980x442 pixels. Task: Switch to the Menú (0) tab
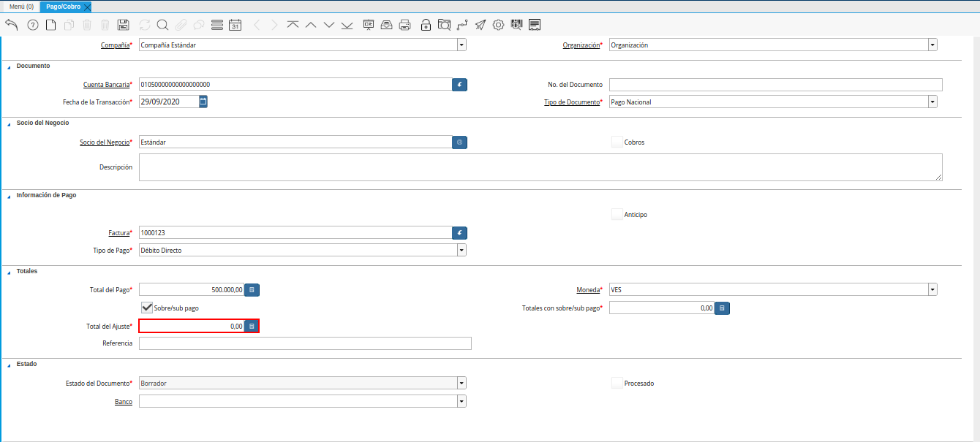(21, 7)
